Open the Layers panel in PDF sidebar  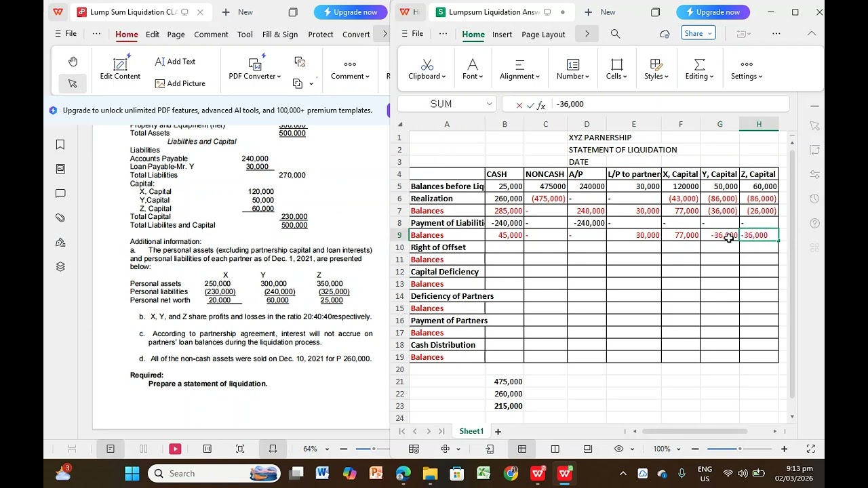click(60, 266)
